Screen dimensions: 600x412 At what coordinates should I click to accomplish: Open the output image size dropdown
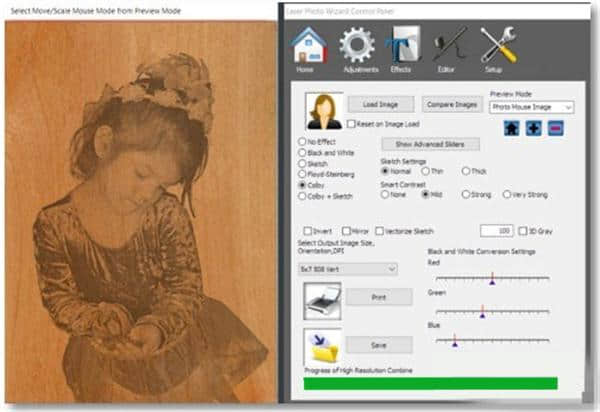pyautogui.click(x=349, y=268)
